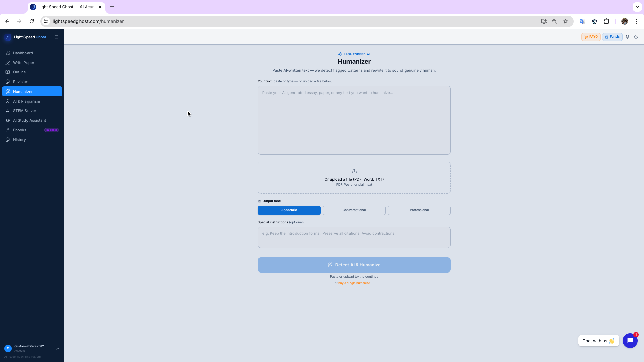644x362 pixels.
Task: Go to Write Paper
Action: (32, 63)
